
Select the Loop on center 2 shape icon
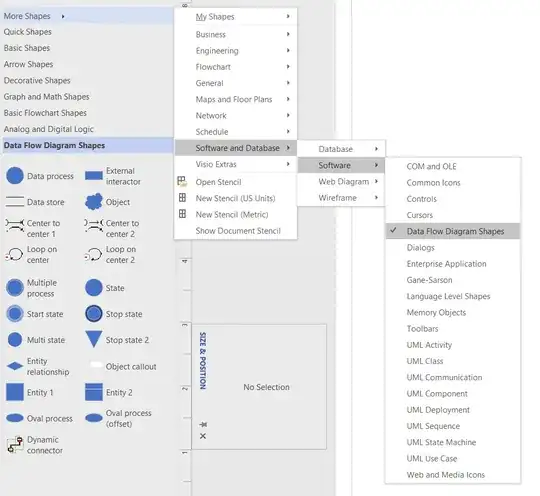pyautogui.click(x=93, y=255)
